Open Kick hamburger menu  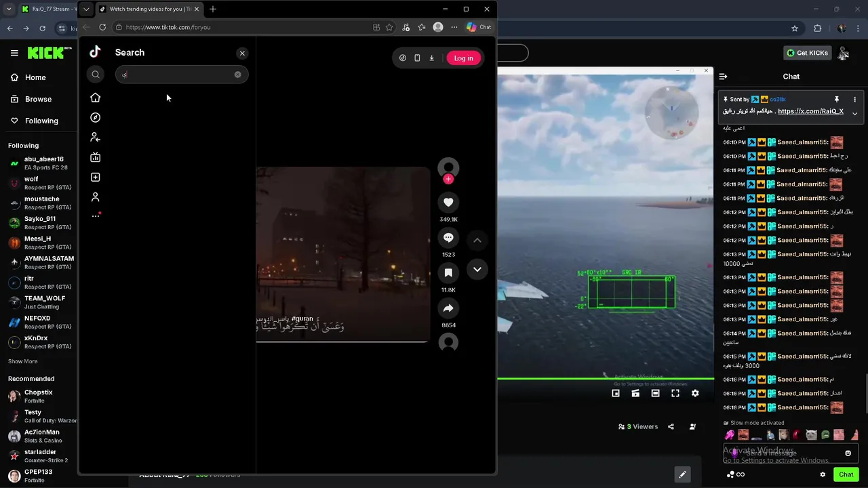(14, 53)
